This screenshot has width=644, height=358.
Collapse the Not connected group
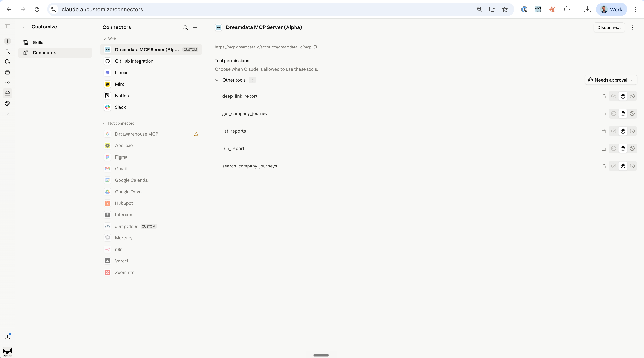[104, 123]
